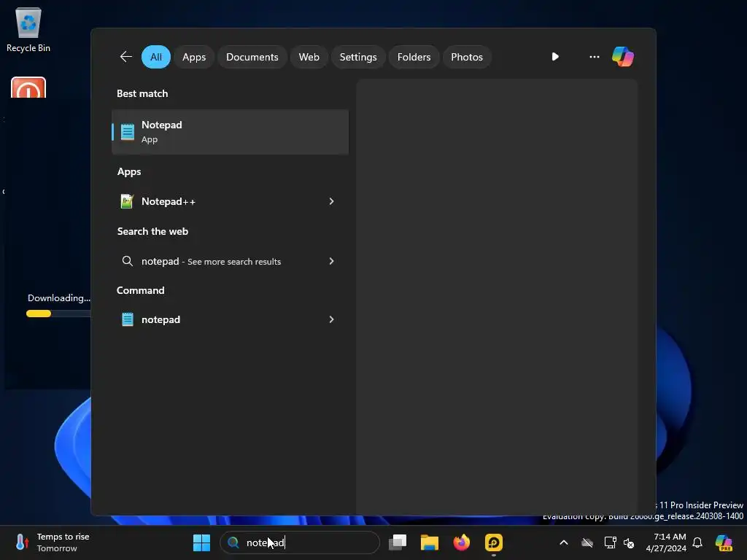Click the Command heading text
The height and width of the screenshot is (560, 747).
[x=141, y=290]
